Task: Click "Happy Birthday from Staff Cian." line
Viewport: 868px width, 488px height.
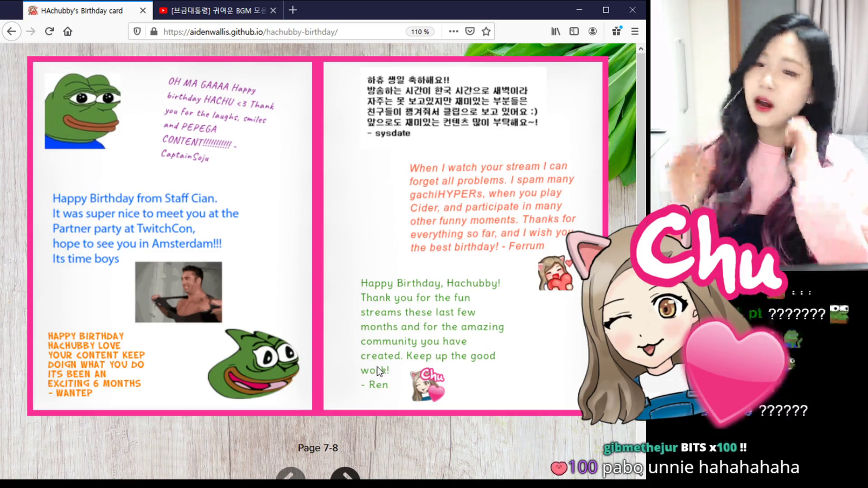Action: tap(135, 198)
